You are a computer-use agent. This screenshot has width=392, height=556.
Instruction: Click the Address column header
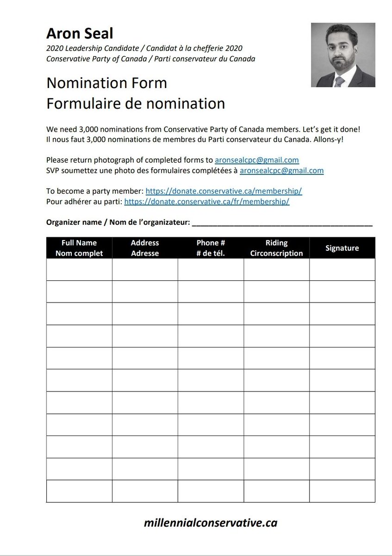click(x=145, y=248)
